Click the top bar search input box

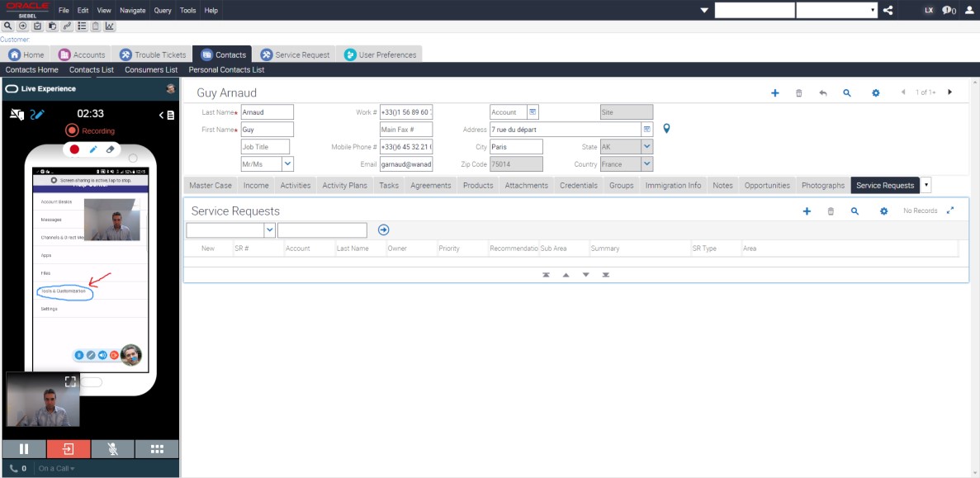(755, 10)
